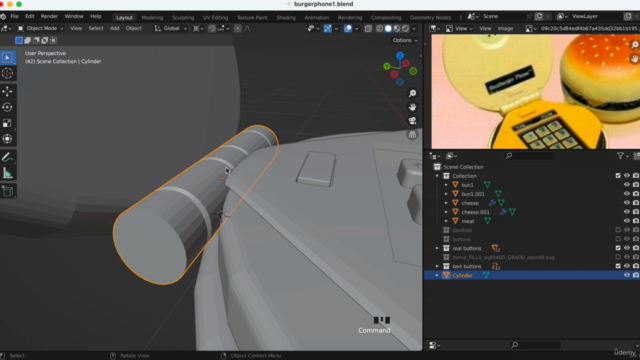The width and height of the screenshot is (640, 360).
Task: Uncheck the text buttons collection checkbox
Action: pyautogui.click(x=618, y=266)
